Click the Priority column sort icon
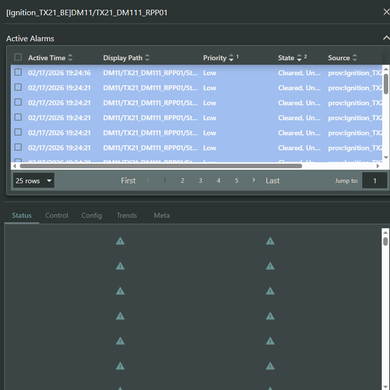 point(231,58)
